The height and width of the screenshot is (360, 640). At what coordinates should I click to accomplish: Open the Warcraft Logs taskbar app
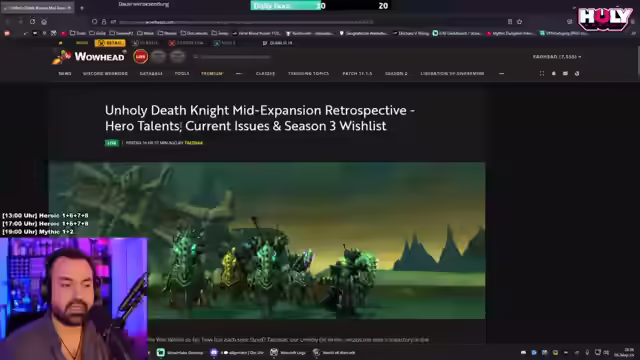pyautogui.click(x=288, y=353)
